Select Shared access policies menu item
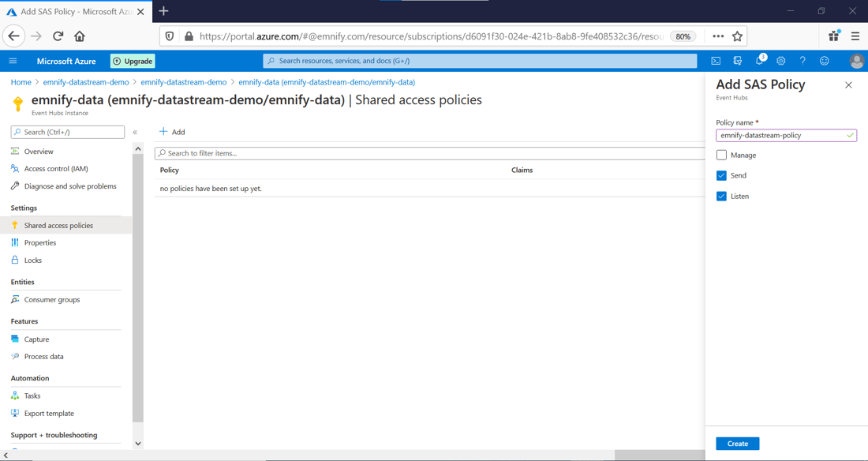Screen dimensions: 868x461 coord(65,226)
